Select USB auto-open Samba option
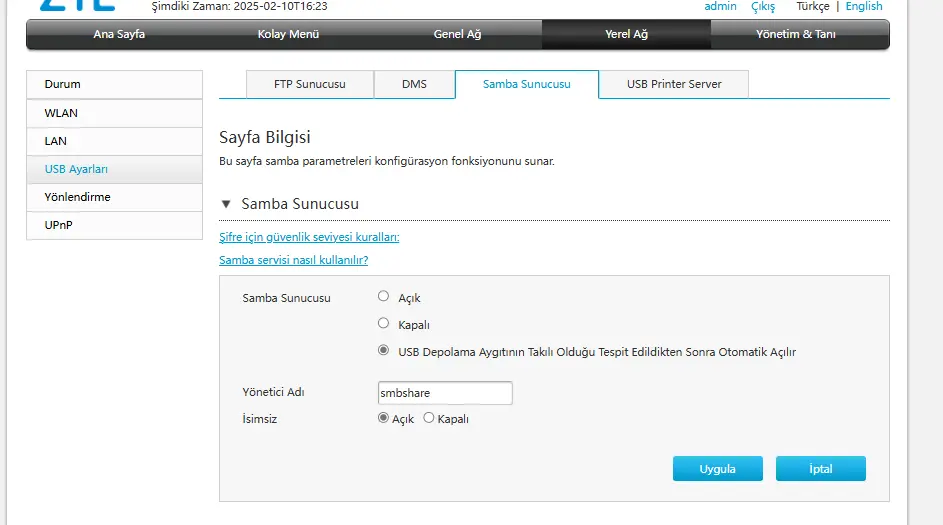The image size is (943, 525). [x=383, y=350]
